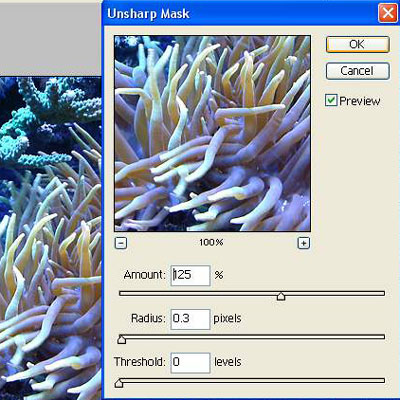Image resolution: width=400 pixels, height=400 pixels.
Task: Click the Amount percentage field
Action: (x=190, y=275)
